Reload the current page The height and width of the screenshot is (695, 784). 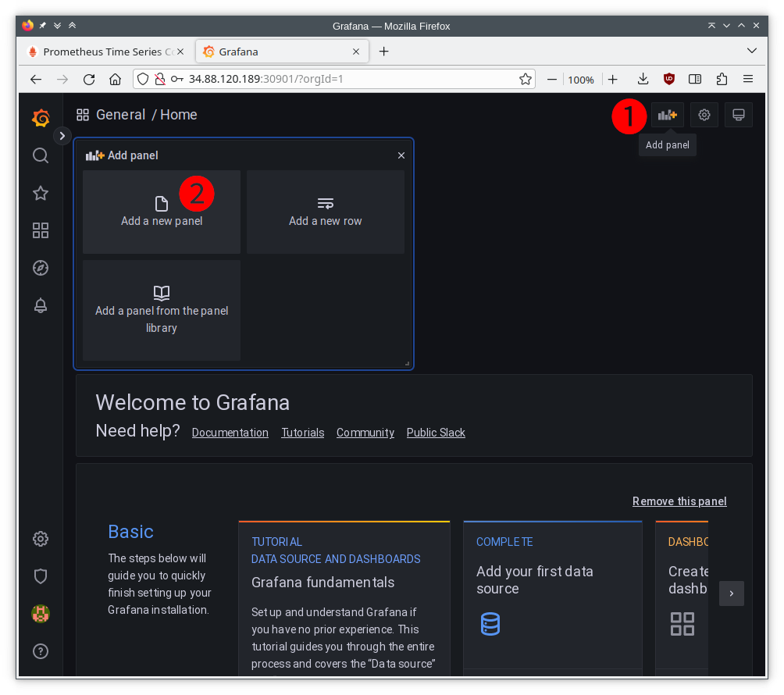89,79
